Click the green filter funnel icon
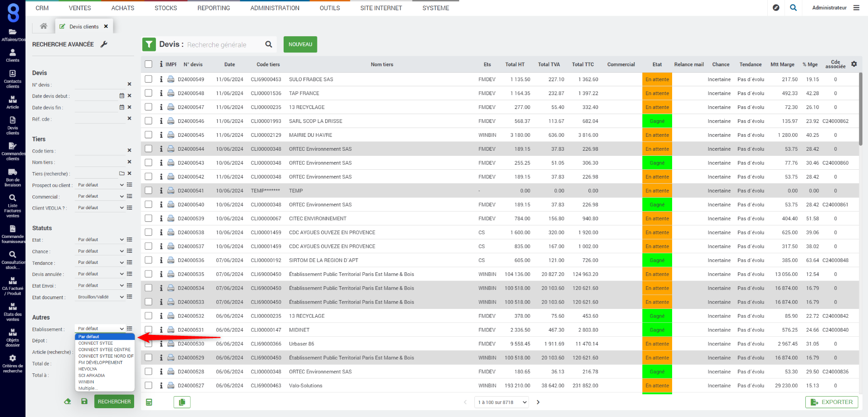This screenshot has width=868, height=417. tap(149, 45)
